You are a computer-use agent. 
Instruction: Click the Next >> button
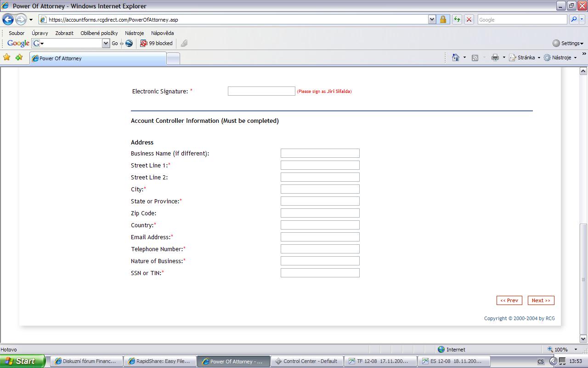click(541, 300)
